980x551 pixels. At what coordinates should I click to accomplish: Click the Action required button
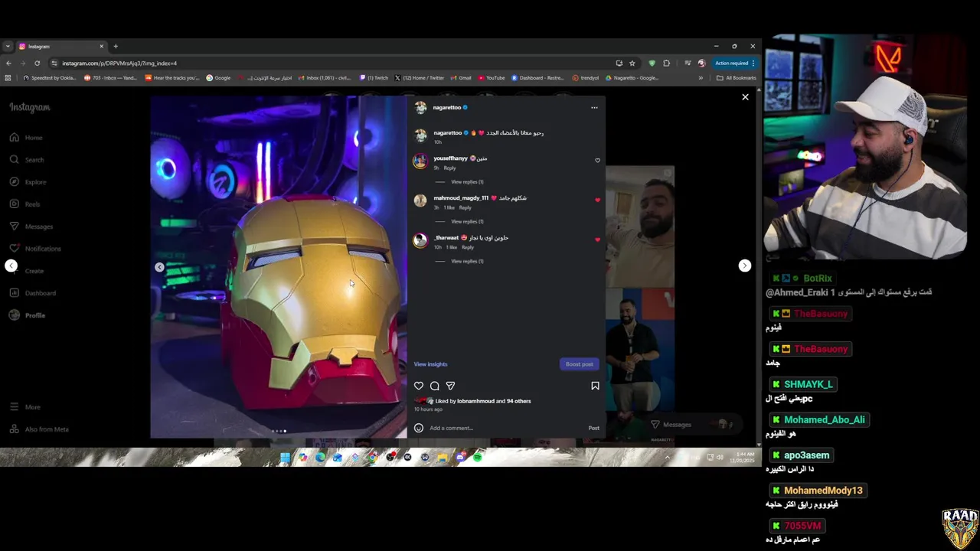point(735,64)
